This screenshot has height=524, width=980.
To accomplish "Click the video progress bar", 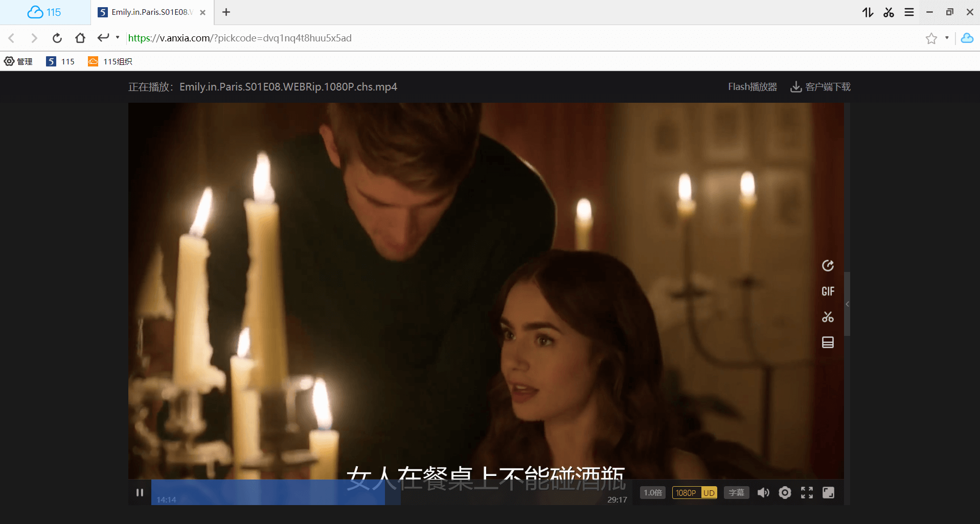I will tap(392, 492).
